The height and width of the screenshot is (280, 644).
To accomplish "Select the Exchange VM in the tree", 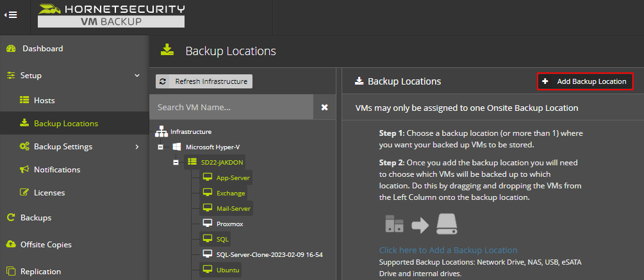I will click(231, 193).
